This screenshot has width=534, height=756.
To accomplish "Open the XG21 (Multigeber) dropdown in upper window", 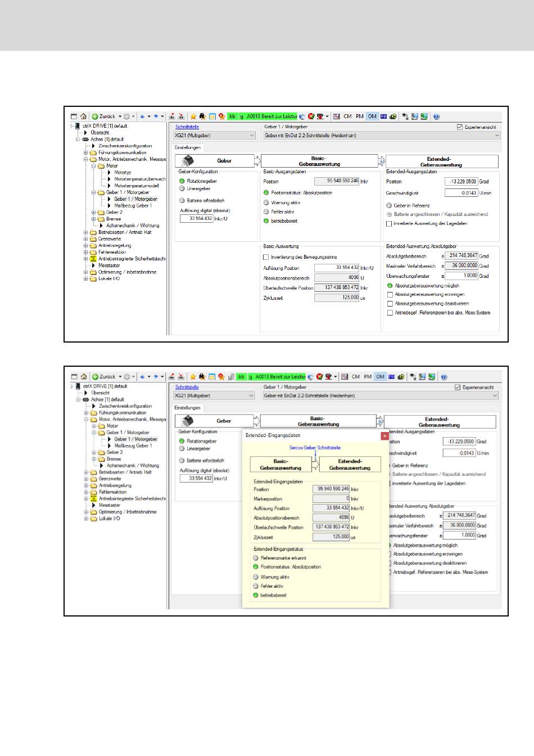I will tap(215, 136).
